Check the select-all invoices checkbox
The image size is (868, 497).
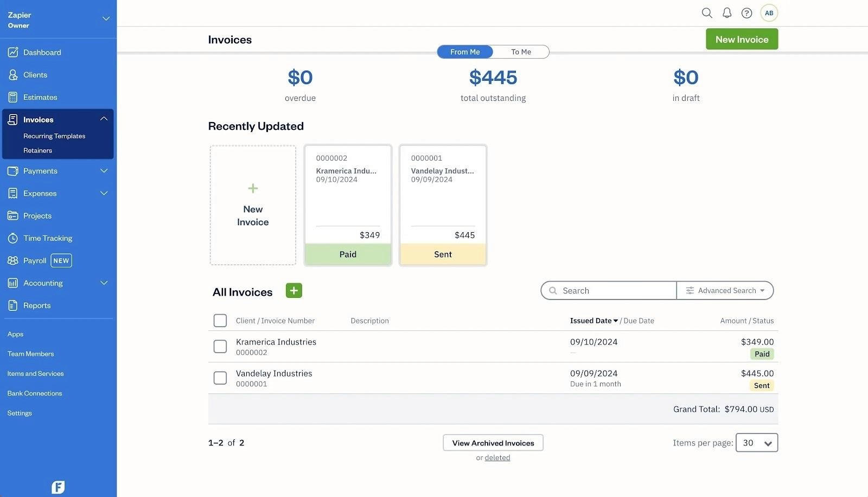pos(220,320)
